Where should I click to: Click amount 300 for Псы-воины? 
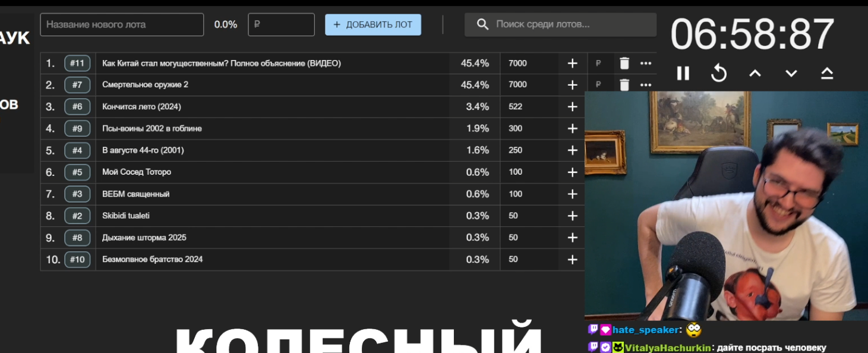pyautogui.click(x=515, y=128)
